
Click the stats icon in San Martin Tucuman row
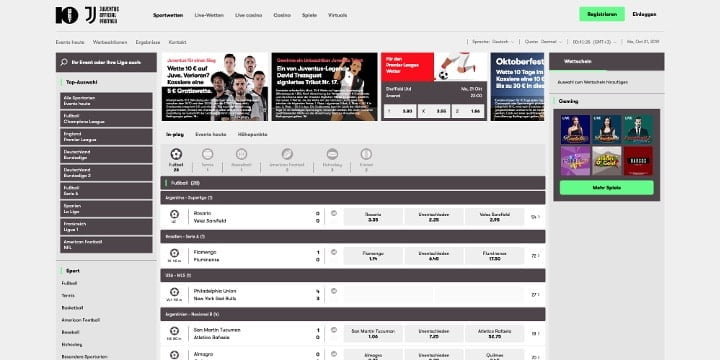point(334,330)
